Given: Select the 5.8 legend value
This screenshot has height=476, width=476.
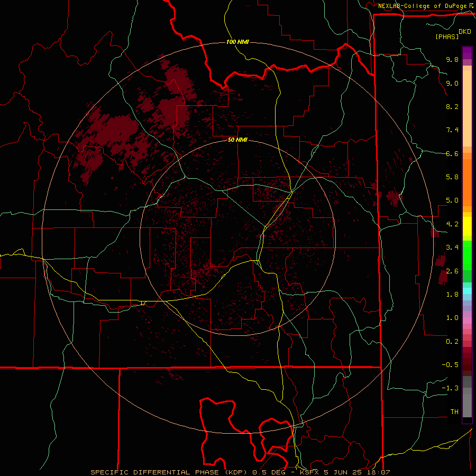Looking at the screenshot, I should point(452,177).
